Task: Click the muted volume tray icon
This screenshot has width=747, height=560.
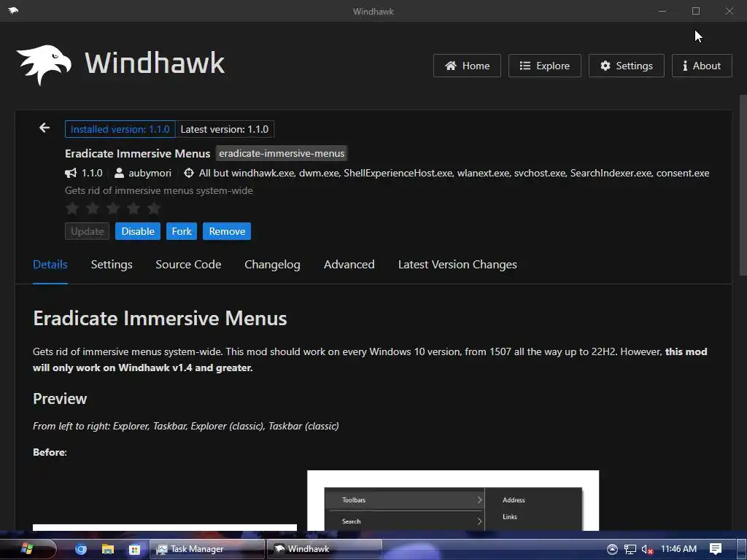Action: 648,549
